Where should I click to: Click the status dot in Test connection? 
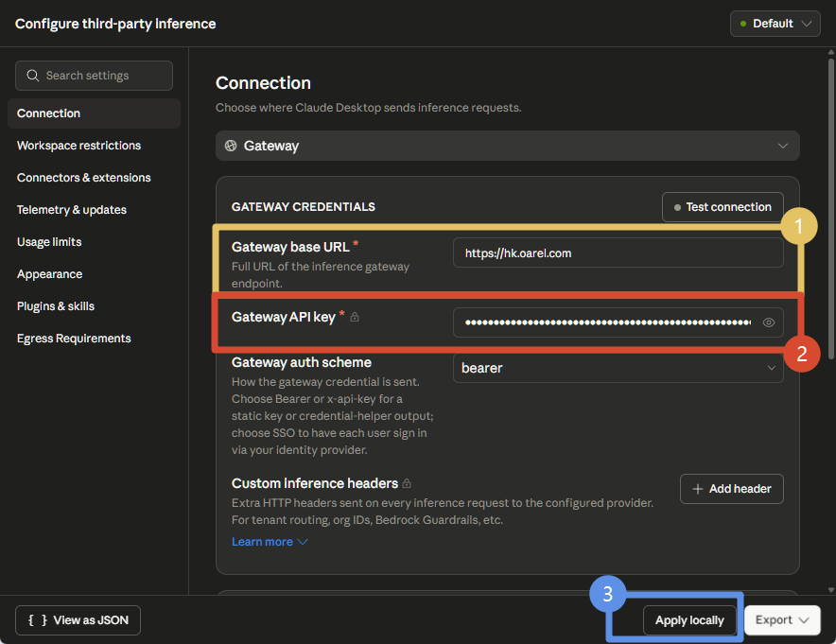point(677,207)
